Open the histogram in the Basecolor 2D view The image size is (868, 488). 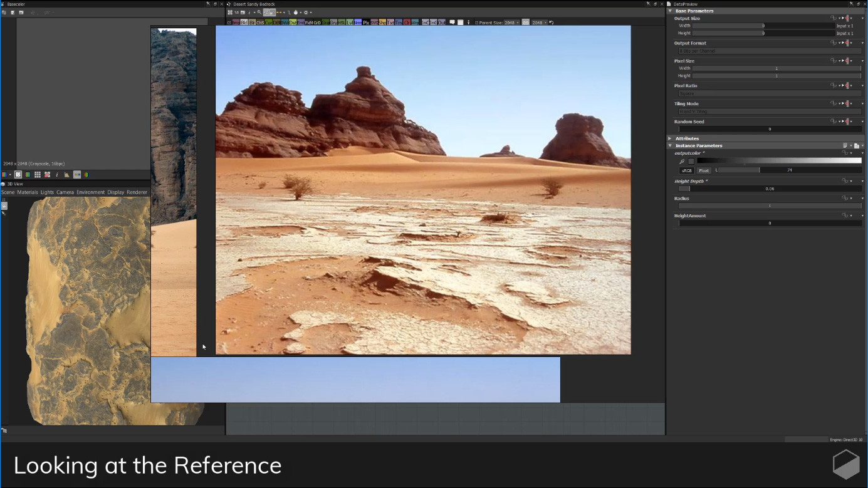pyautogui.click(x=66, y=175)
